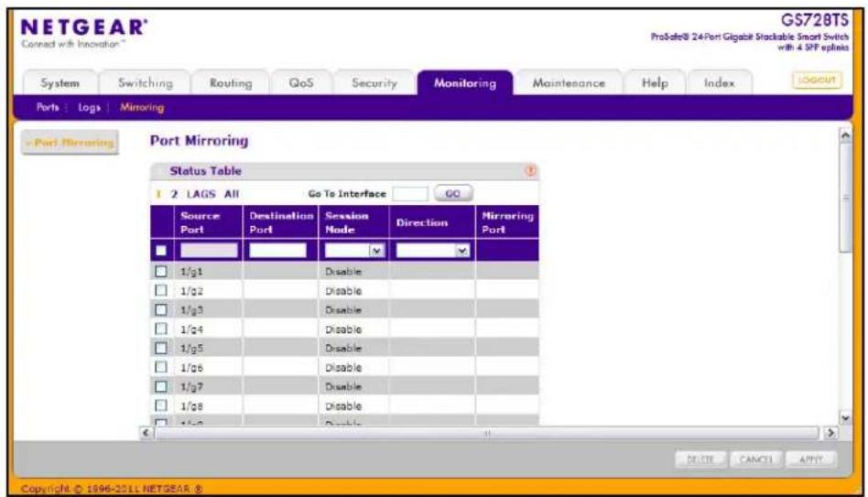Click vertical scrollbar down arrow
The height and width of the screenshot is (497, 868).
[845, 418]
